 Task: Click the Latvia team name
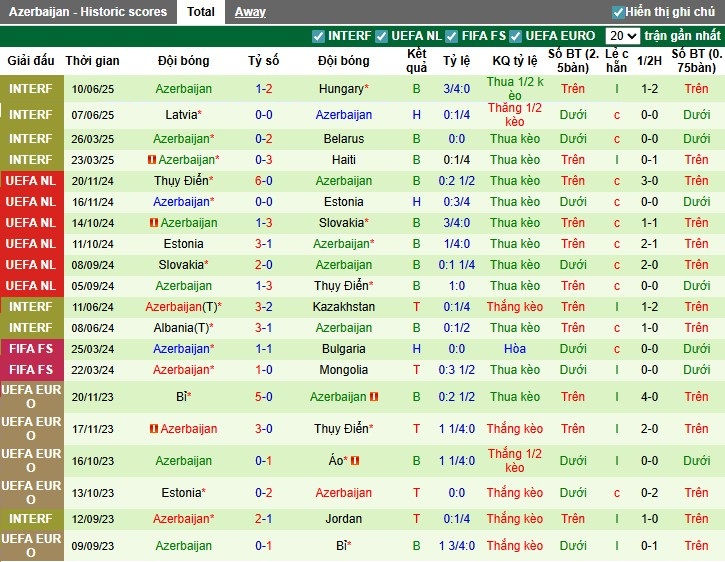182,115
